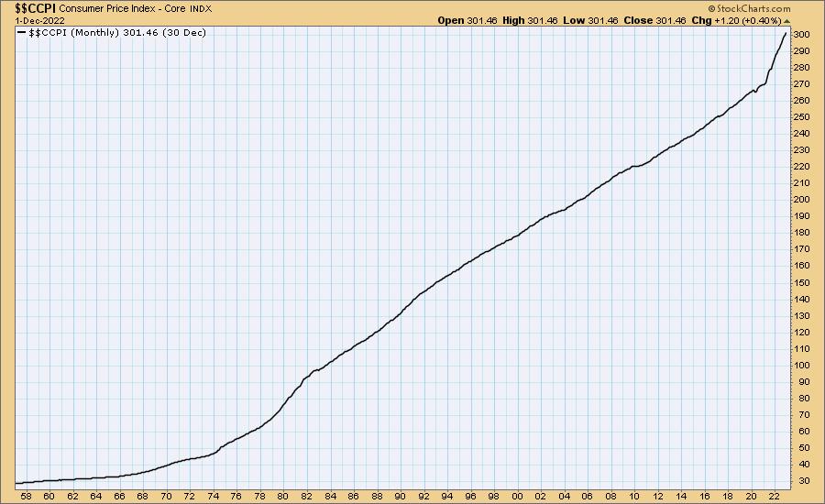Click the year 96 label on time axis

[x=471, y=496]
